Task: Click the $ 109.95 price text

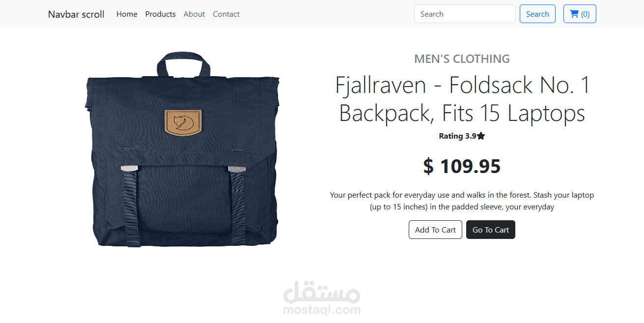Action: (462, 166)
